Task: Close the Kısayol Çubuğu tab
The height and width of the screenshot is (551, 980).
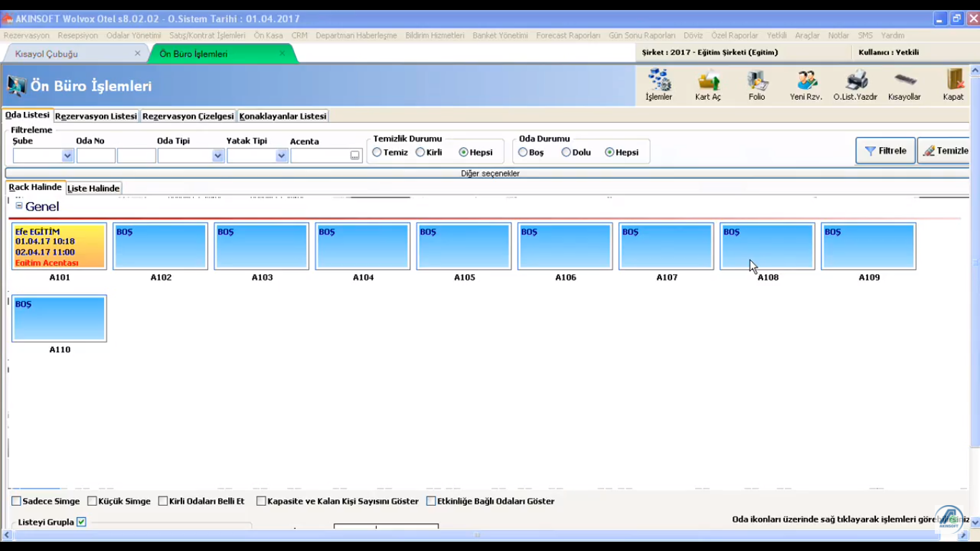Action: tap(138, 53)
